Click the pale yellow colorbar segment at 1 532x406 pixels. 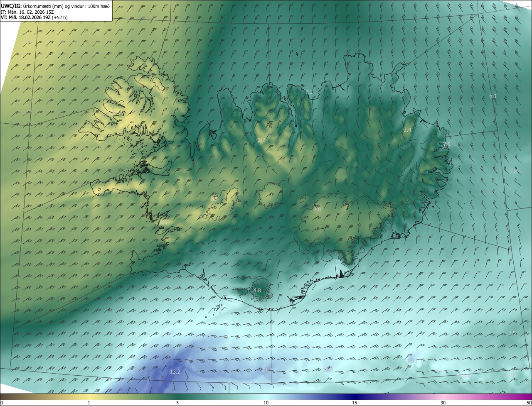[x=89, y=396]
